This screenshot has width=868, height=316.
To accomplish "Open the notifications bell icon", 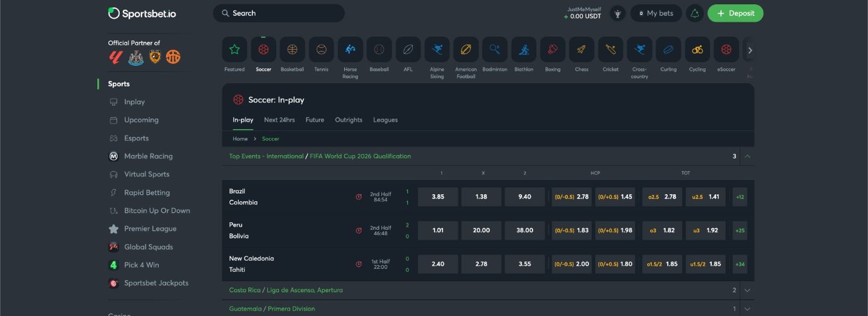I will click(694, 13).
